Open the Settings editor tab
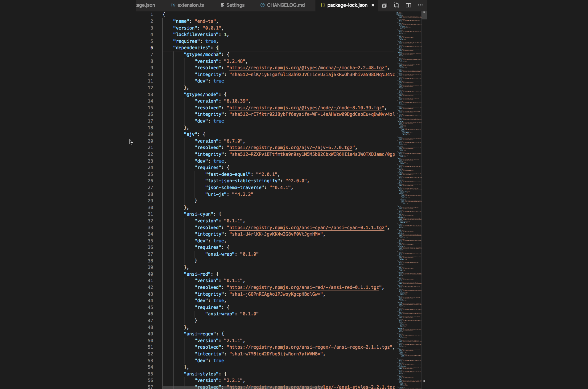 (233, 5)
